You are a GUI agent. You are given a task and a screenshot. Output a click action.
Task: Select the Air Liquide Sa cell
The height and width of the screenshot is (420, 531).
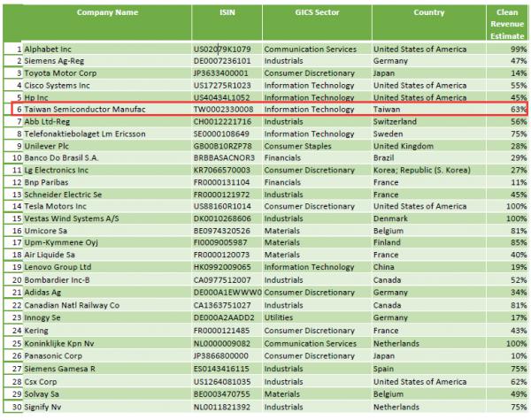(x=107, y=255)
